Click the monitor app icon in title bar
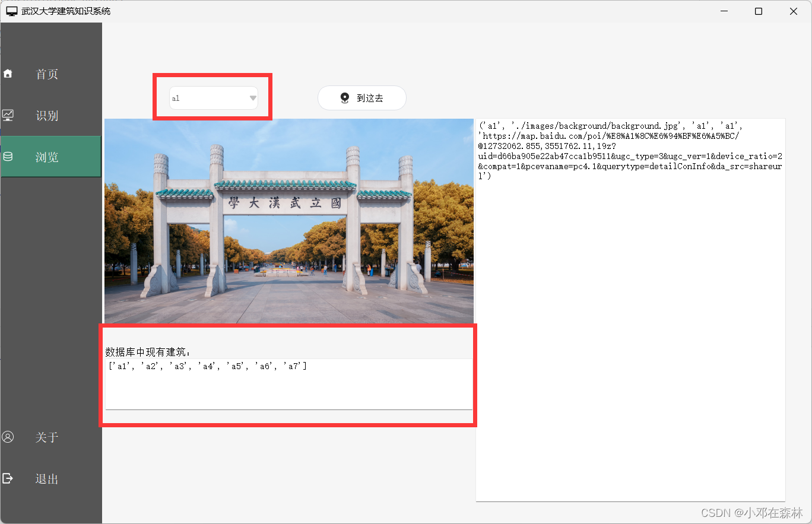This screenshot has height=524, width=812. pyautogui.click(x=11, y=11)
